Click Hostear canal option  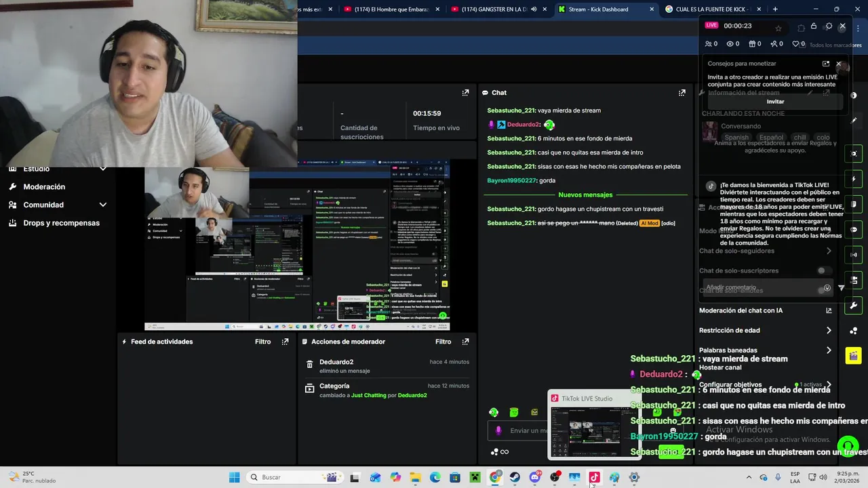pyautogui.click(x=719, y=367)
